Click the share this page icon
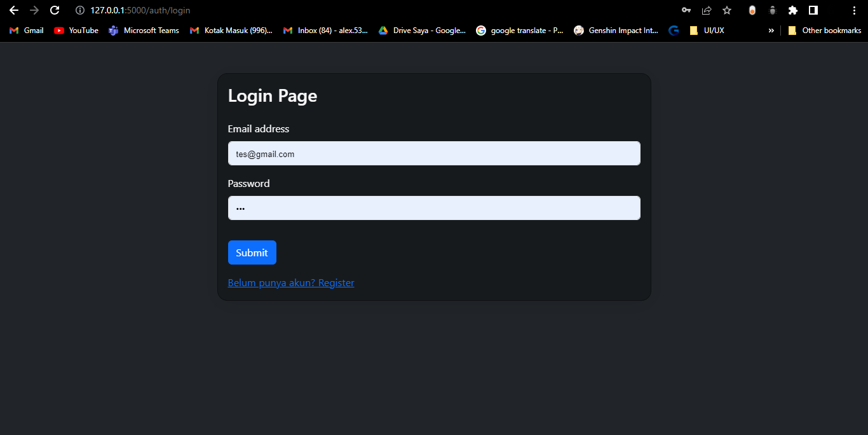 [707, 10]
